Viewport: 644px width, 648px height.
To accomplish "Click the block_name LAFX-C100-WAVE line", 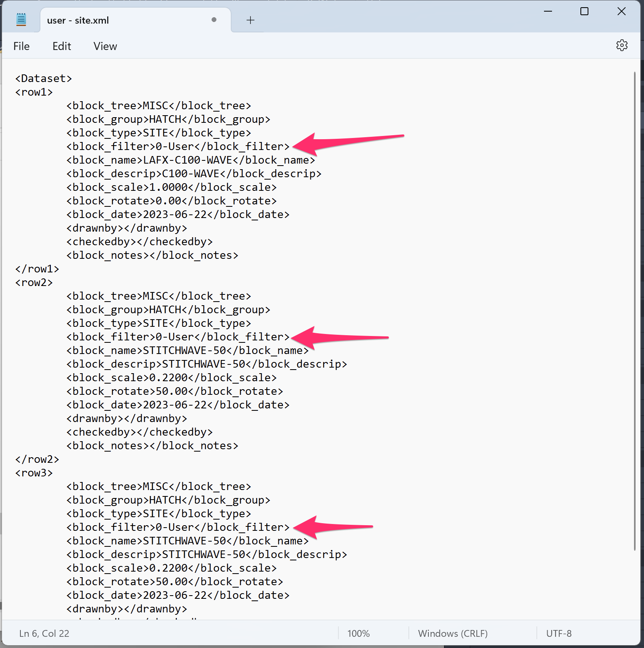I will 191,160.
